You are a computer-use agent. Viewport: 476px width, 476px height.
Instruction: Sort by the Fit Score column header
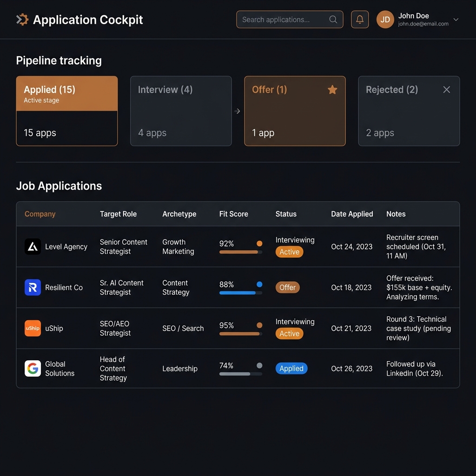click(233, 214)
